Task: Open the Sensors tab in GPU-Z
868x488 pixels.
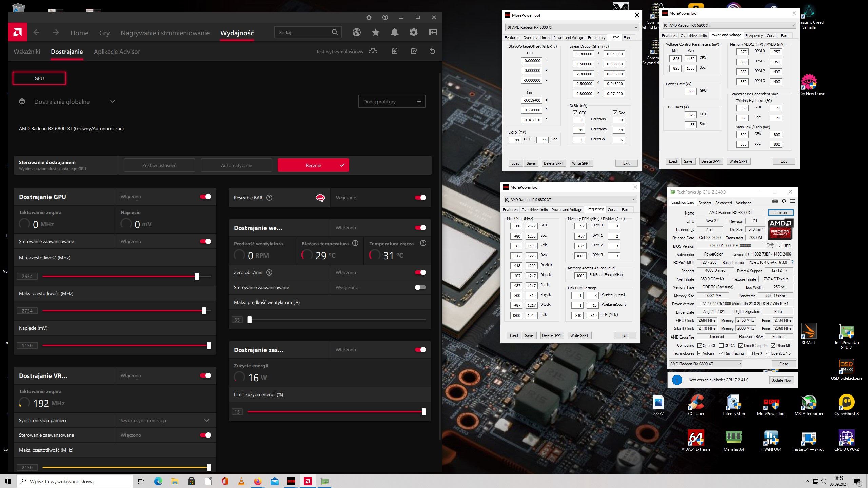Action: 705,203
